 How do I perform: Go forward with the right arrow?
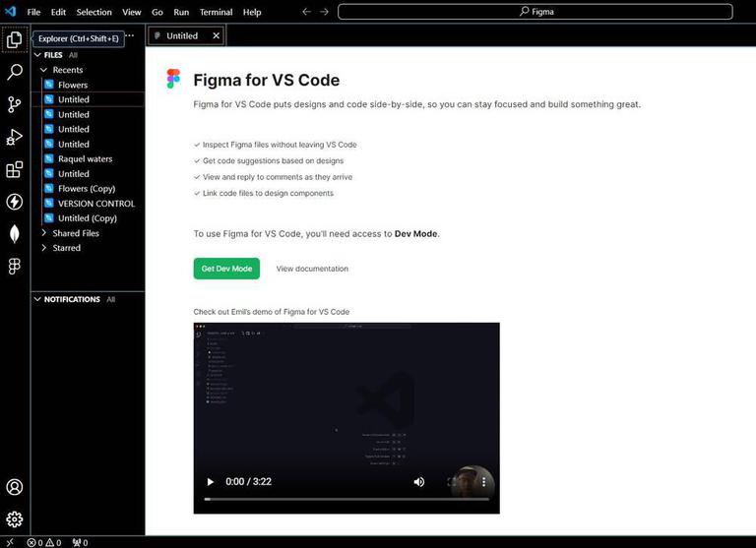pos(324,12)
